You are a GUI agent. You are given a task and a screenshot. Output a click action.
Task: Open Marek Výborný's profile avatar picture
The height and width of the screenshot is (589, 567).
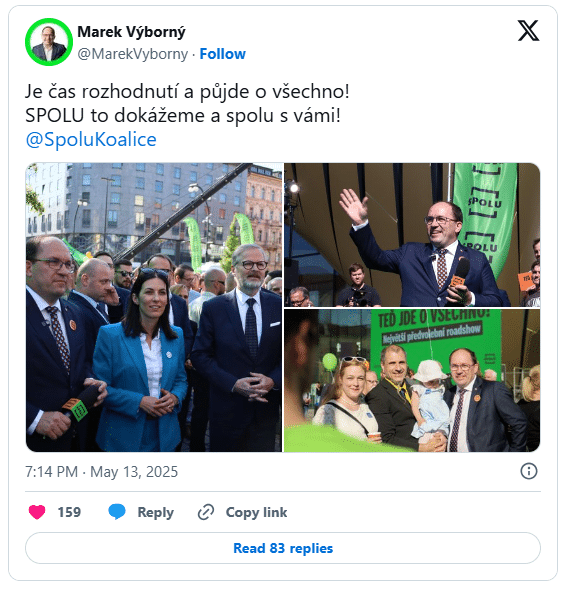[x=49, y=42]
